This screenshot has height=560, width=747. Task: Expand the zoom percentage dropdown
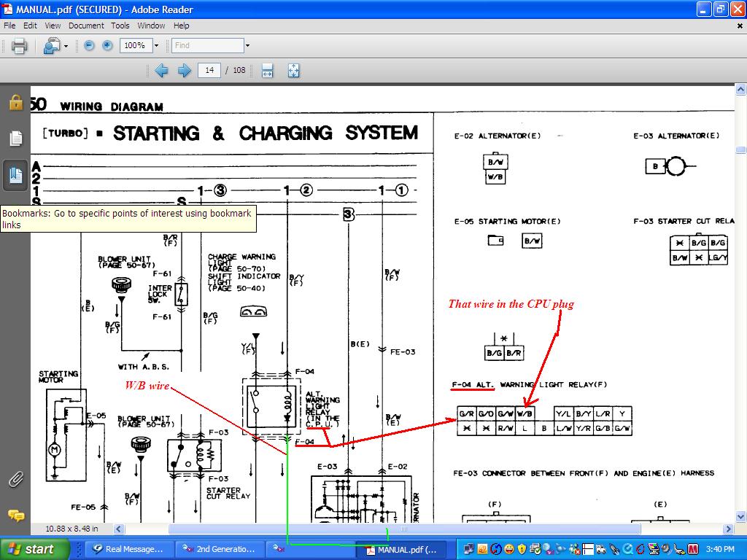click(156, 46)
